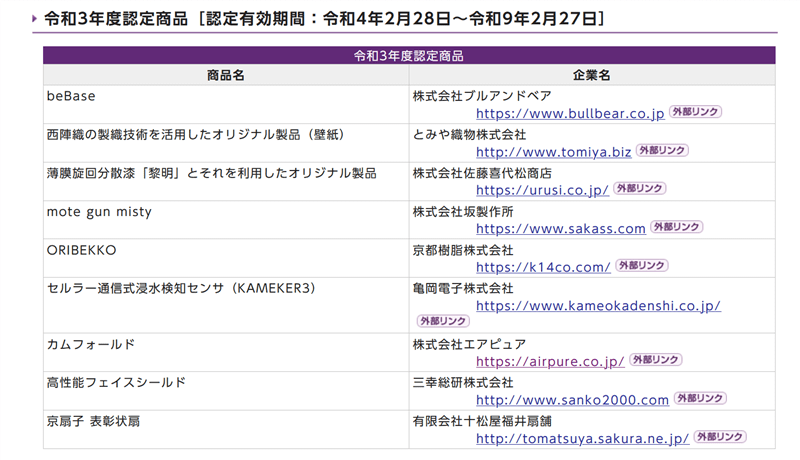Select the 西陣織の製織技術 product cell
Viewport: 800px width, 460px height.
(226, 143)
